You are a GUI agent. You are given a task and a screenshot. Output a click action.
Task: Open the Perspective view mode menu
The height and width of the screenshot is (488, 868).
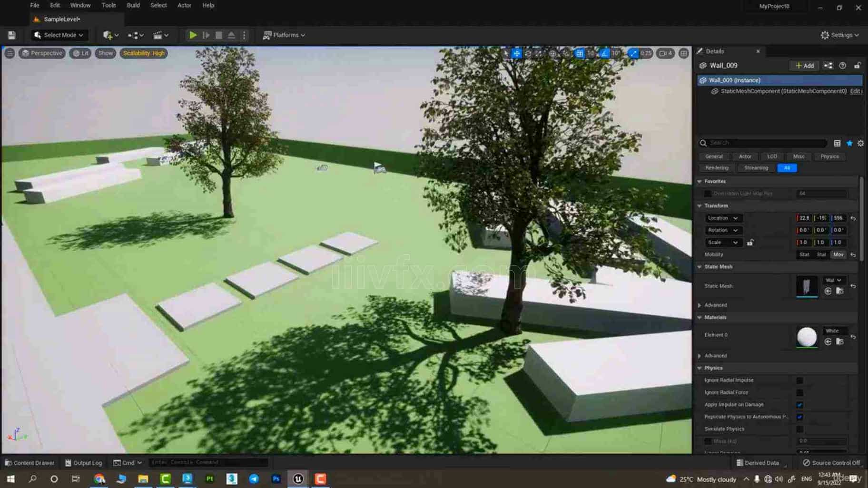[42, 53]
